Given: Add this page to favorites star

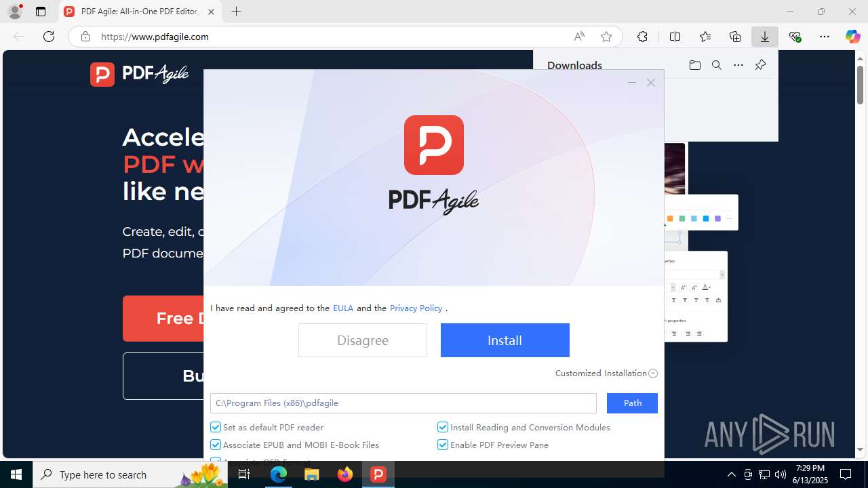Looking at the screenshot, I should 606,37.
